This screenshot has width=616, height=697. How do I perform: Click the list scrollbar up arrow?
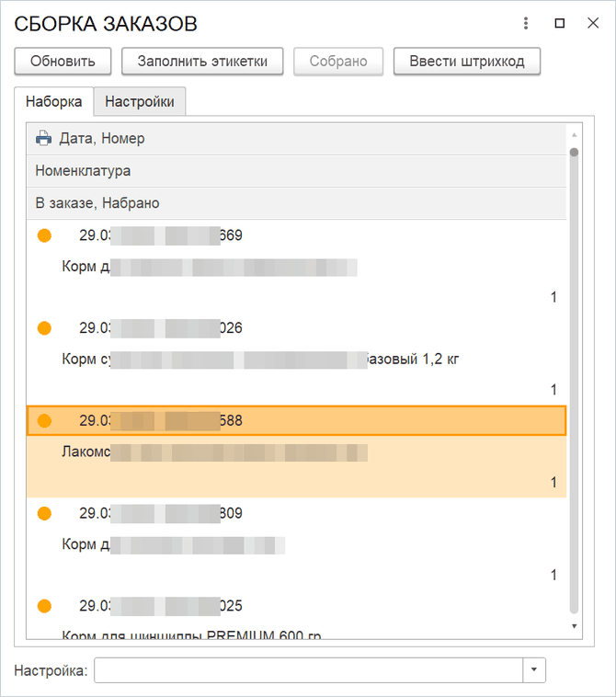click(575, 134)
